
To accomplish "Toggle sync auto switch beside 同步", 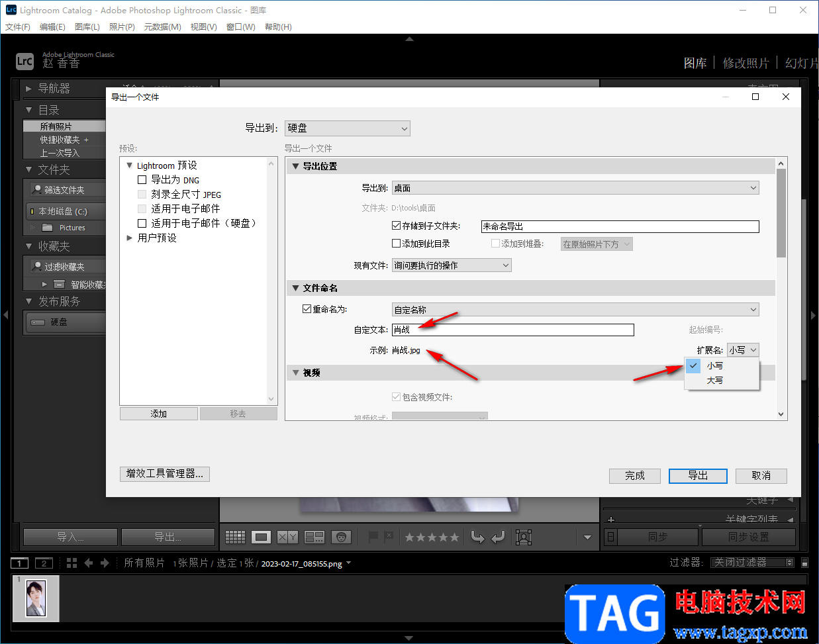I will pos(610,537).
